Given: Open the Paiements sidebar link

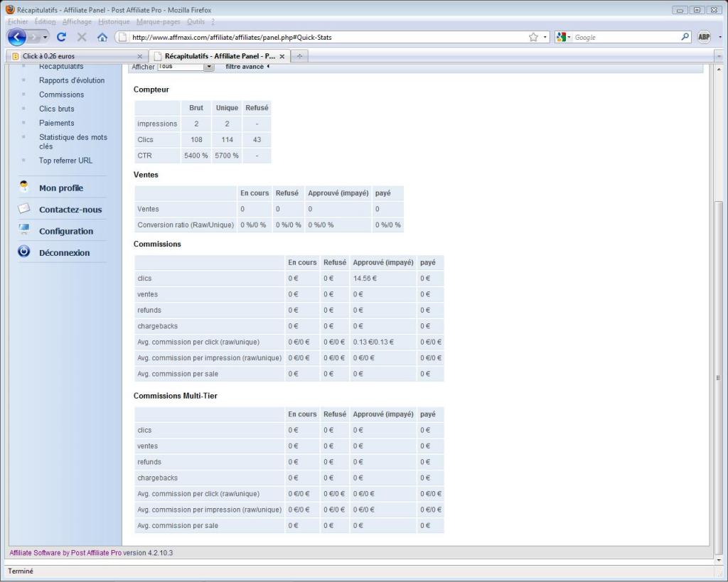Looking at the screenshot, I should [57, 123].
